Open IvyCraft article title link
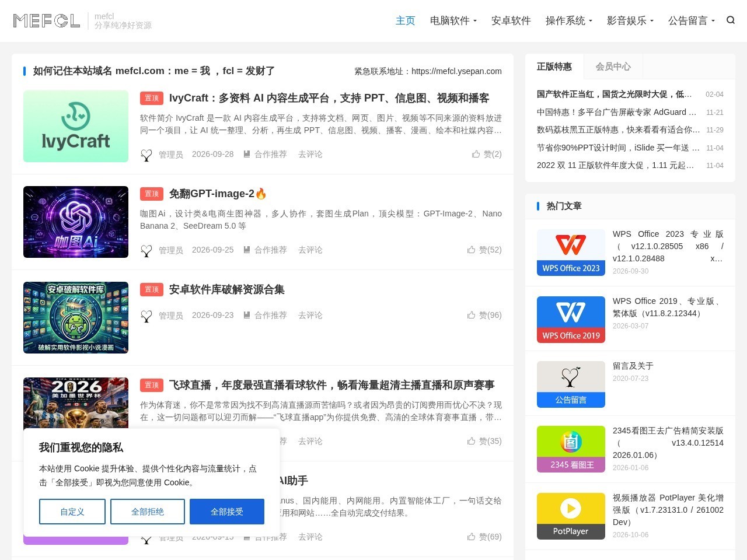 pyautogui.click(x=329, y=98)
